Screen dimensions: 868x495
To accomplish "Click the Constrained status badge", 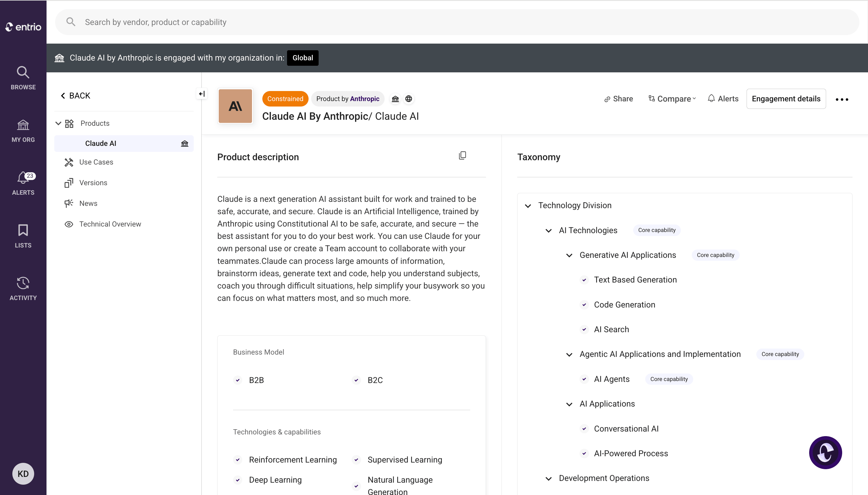I will (x=285, y=98).
